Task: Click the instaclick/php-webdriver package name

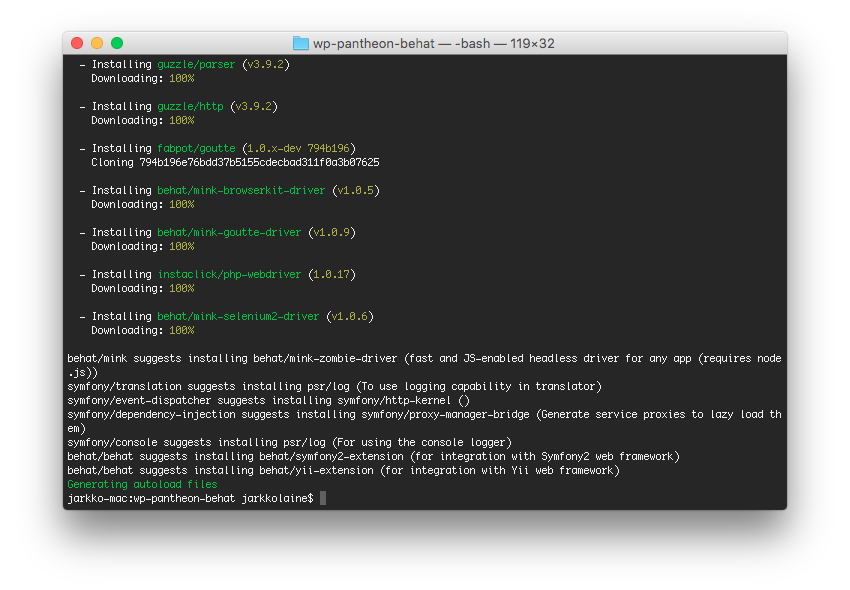Action: click(x=229, y=274)
